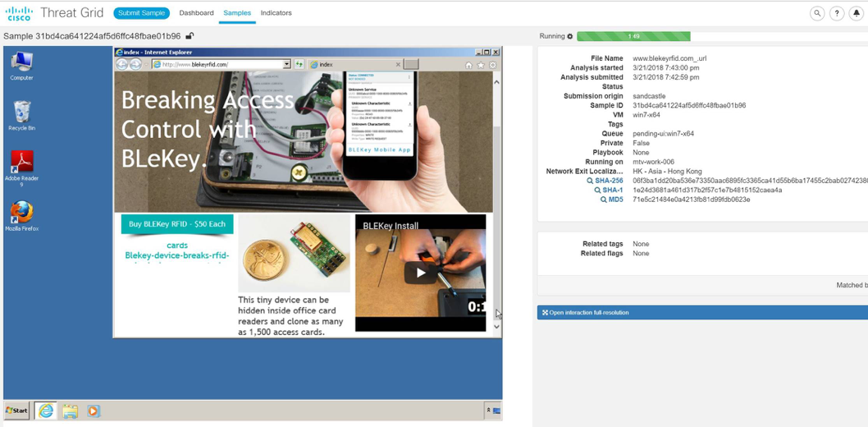
Task: Click the IE home icon
Action: point(468,65)
